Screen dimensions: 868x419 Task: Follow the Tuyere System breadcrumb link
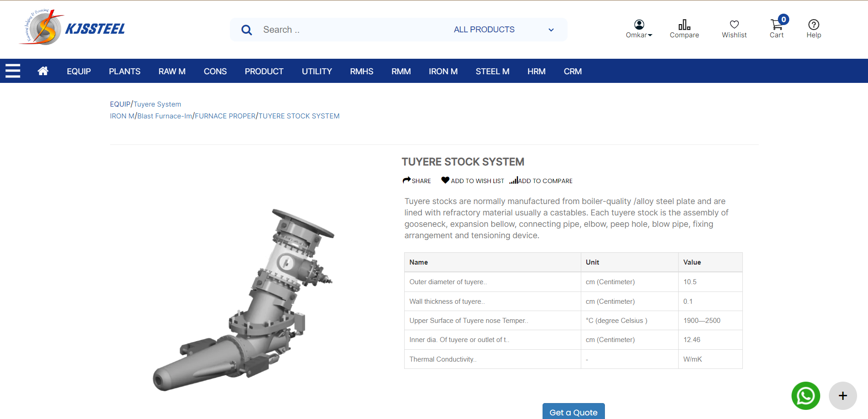tap(157, 104)
